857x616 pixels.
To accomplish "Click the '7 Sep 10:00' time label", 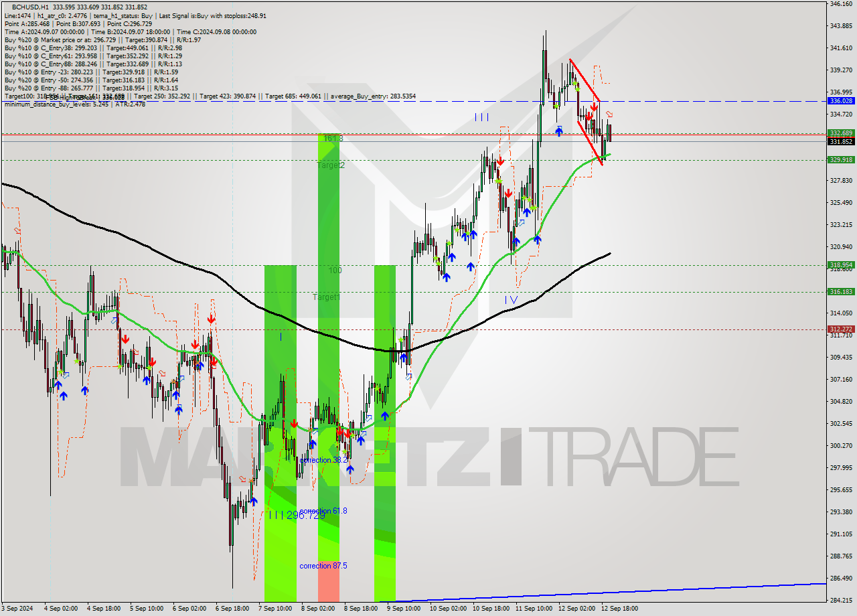I will [x=275, y=609].
